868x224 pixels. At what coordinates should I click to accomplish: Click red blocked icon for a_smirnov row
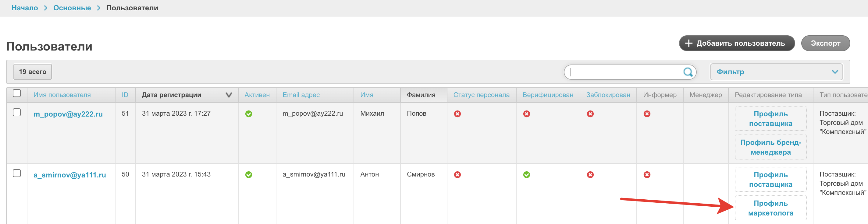click(x=590, y=175)
